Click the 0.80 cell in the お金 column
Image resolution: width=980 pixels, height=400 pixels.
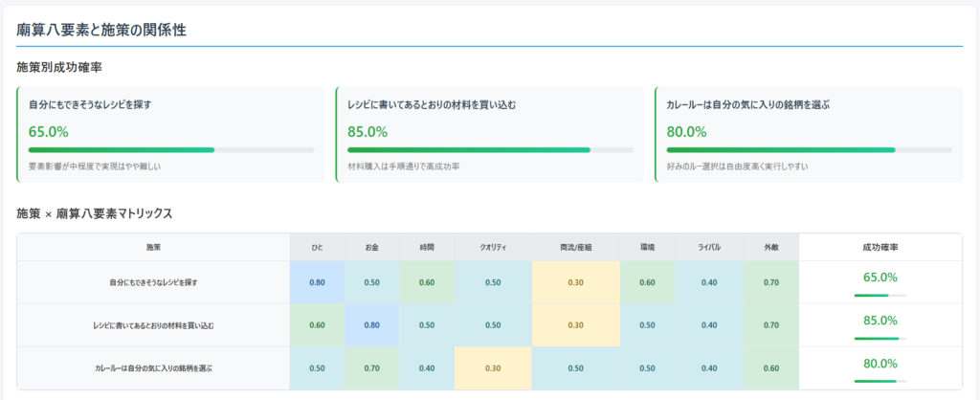coord(371,325)
